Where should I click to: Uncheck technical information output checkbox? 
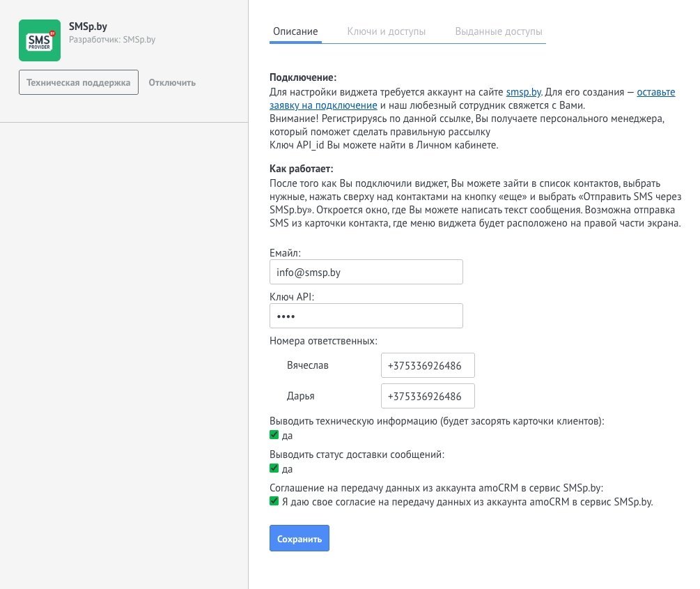[x=274, y=434]
